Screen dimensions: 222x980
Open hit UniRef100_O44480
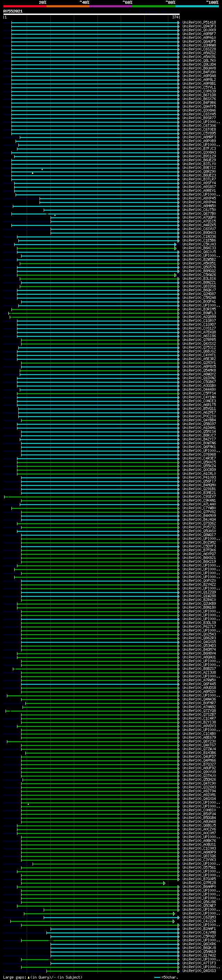[x=199, y=390]
